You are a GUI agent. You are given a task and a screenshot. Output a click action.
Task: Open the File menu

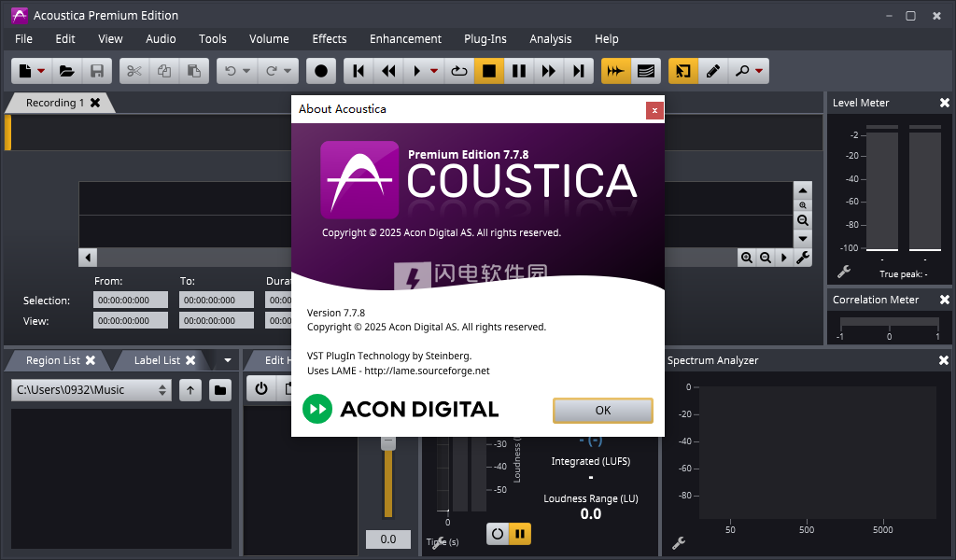(23, 39)
